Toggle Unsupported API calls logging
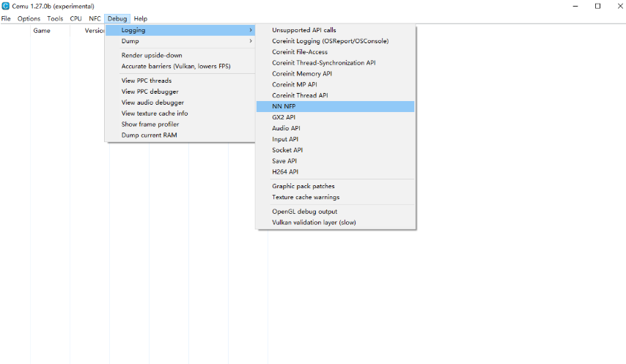 (303, 30)
